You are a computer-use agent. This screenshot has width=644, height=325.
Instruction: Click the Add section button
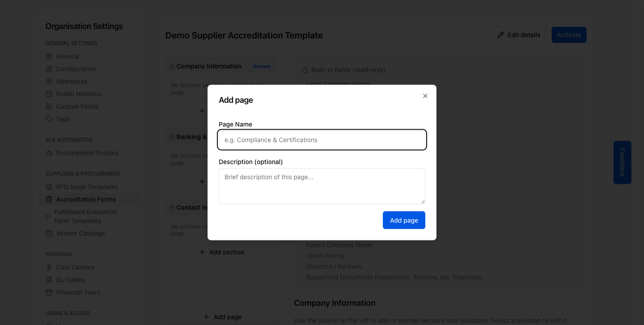point(221,252)
